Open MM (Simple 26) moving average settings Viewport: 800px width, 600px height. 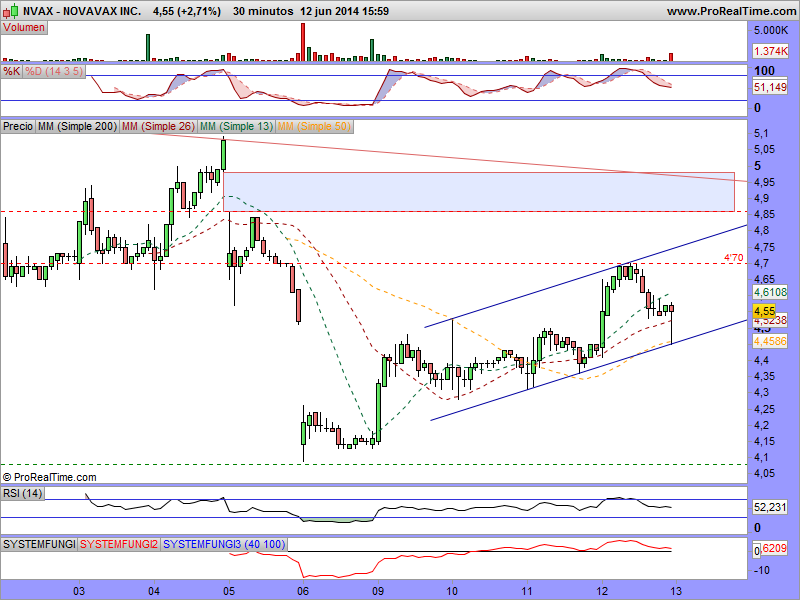point(158,126)
